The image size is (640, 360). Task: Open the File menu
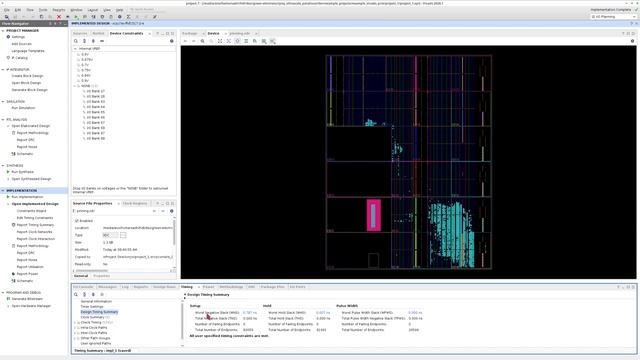tap(7, 10)
